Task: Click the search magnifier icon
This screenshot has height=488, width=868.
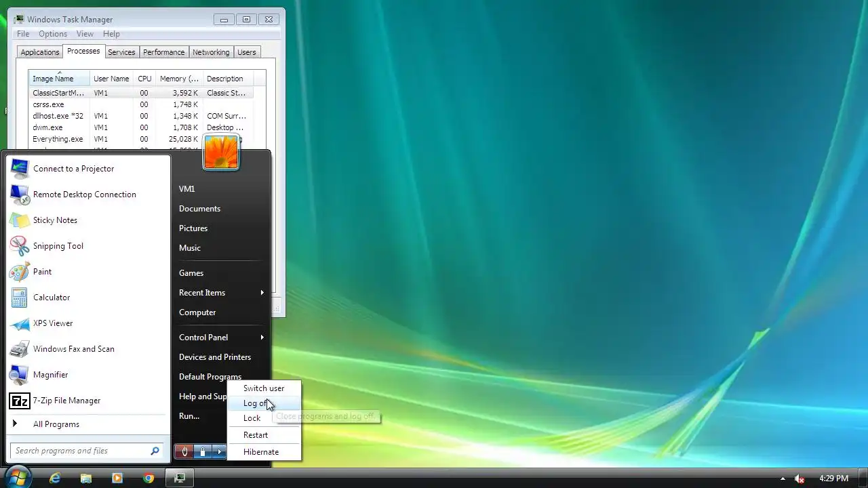Action: 155,451
